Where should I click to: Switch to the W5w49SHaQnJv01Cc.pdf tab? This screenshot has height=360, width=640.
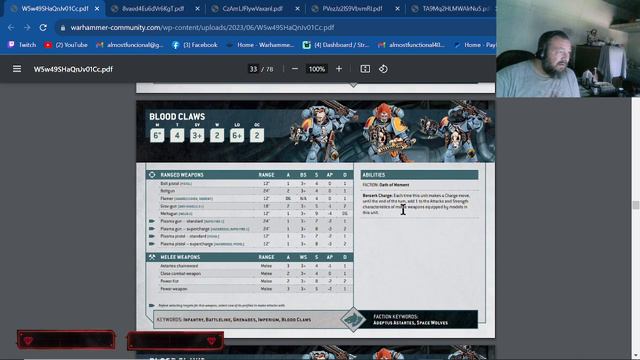coord(54,8)
